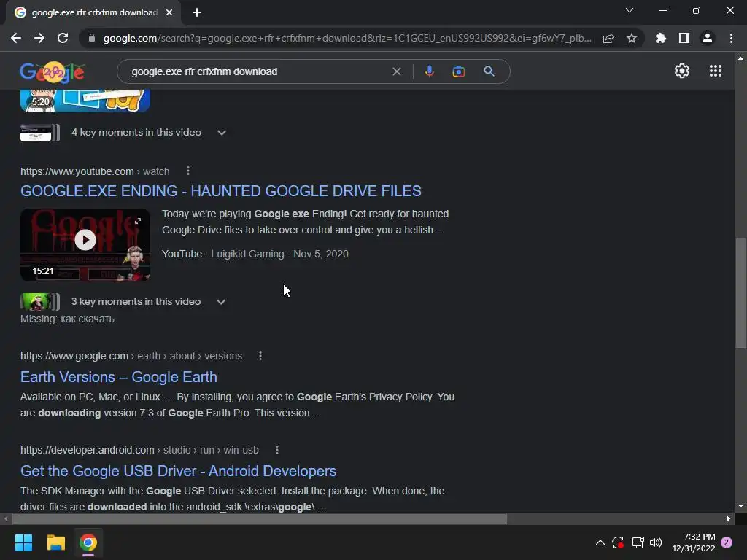Click the browser address bar URL
Screen dimensions: 747x560
pos(347,38)
